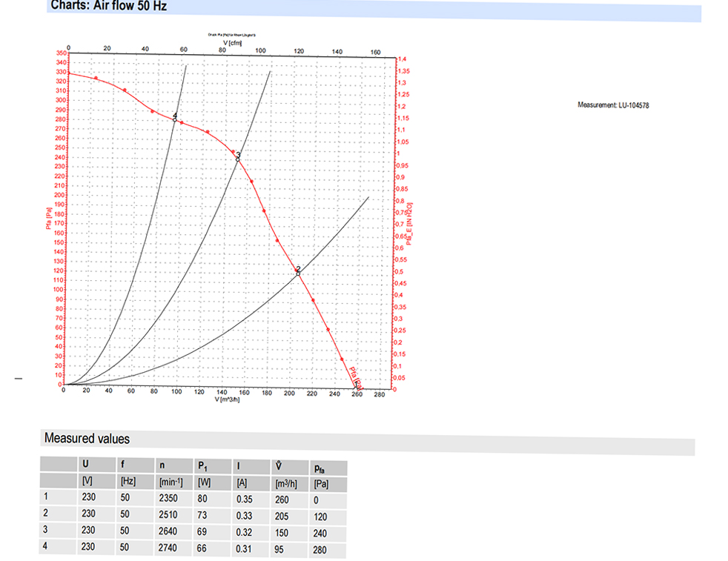Click pressure value 240 in table row 3
Screen dimensions: 728x561
point(320,534)
